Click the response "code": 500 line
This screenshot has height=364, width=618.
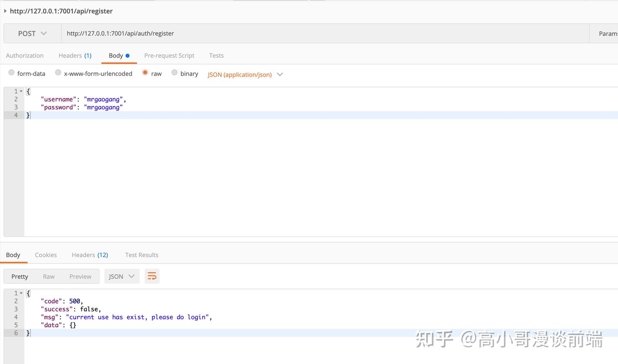62,301
